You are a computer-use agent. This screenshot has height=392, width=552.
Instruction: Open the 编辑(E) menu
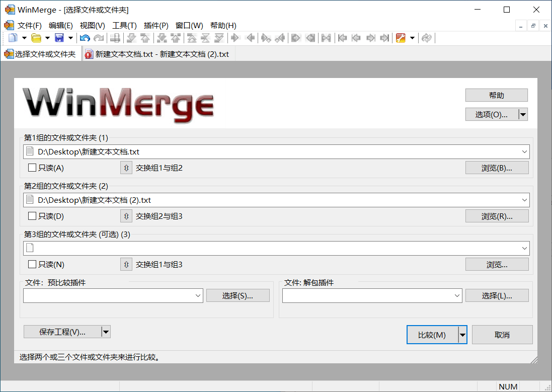60,26
